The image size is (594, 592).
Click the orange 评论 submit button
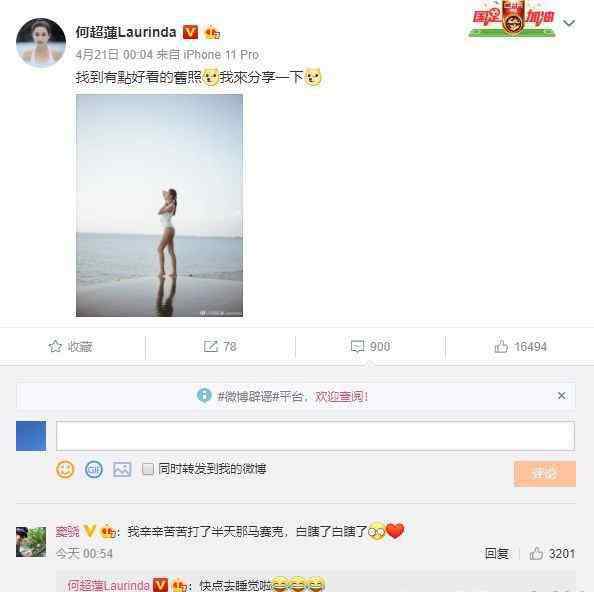545,473
